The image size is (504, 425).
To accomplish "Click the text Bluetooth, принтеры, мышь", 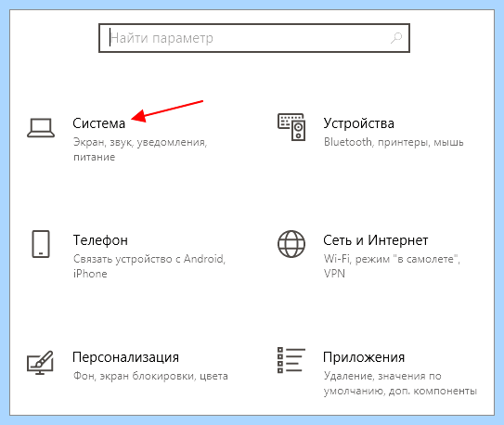I will 394,142.
